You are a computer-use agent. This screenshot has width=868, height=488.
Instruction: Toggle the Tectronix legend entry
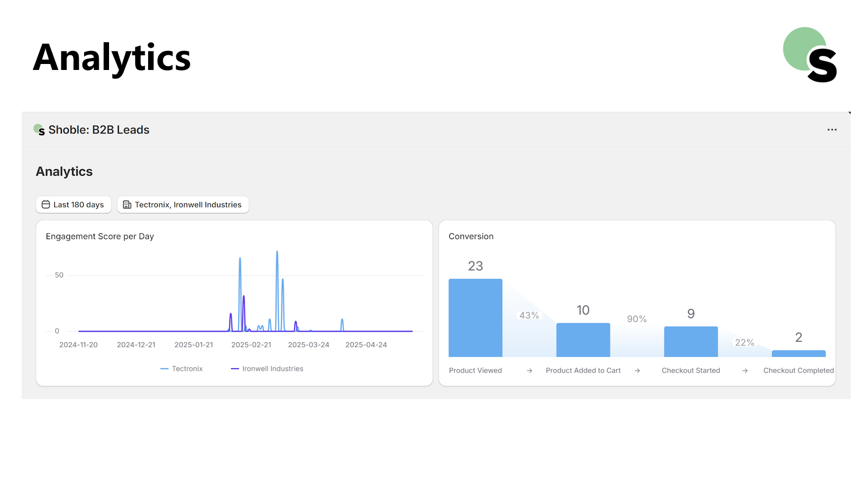(182, 369)
